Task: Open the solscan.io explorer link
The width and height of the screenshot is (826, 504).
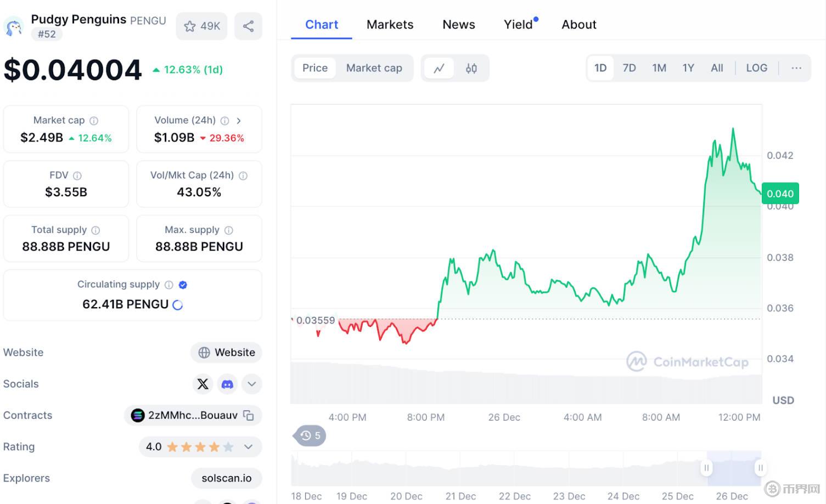Action: (226, 478)
